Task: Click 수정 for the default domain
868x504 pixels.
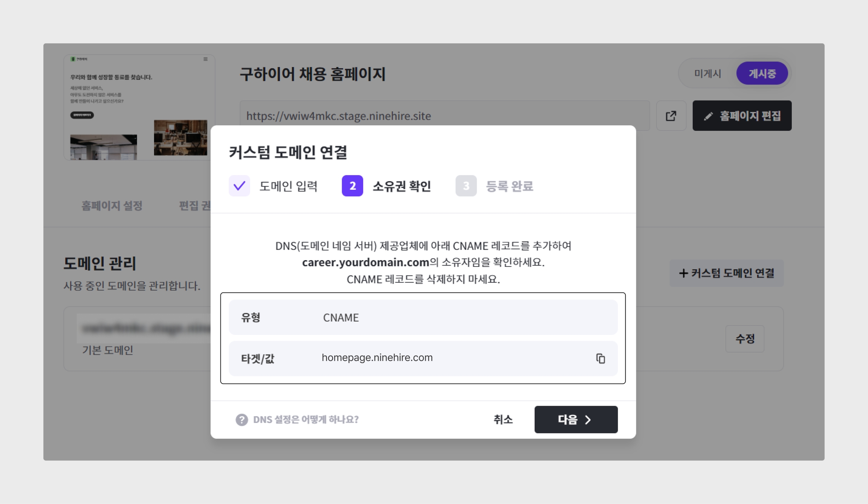Action: 745,339
